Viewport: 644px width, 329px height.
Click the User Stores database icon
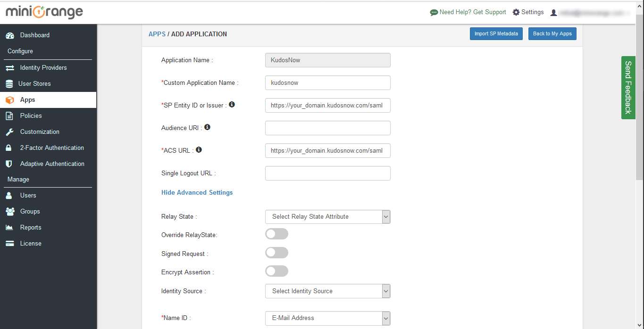(x=9, y=84)
